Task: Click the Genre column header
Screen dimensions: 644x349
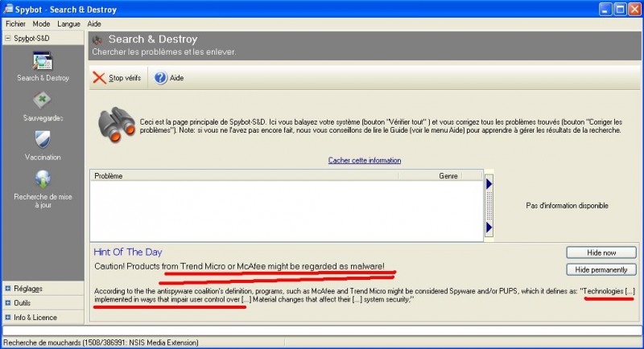Action: [431, 175]
